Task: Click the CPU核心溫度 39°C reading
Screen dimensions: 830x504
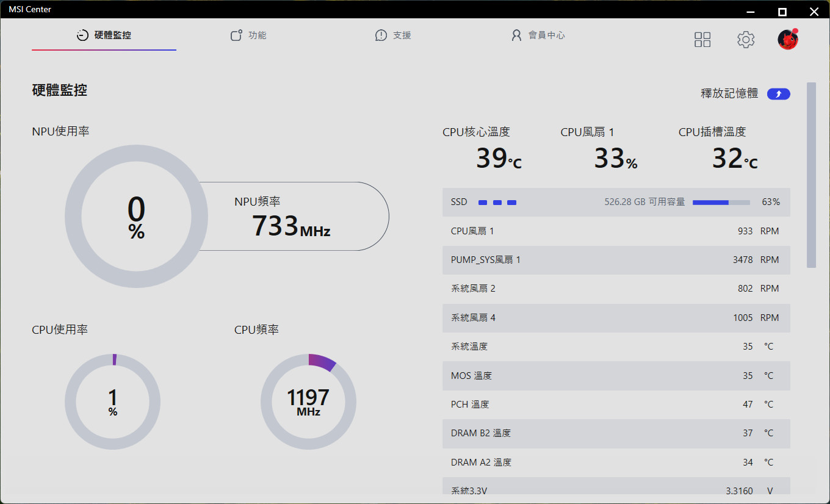Action: point(498,159)
